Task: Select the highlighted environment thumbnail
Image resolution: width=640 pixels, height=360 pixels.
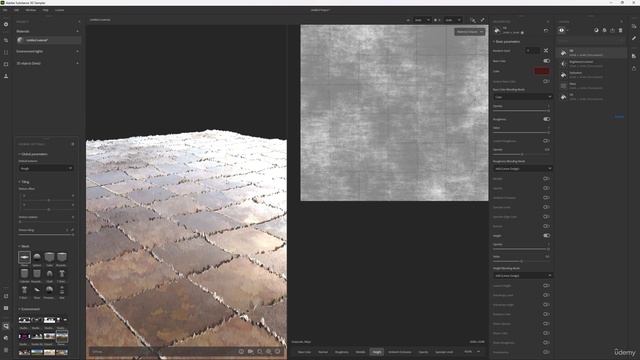Action: [x=62, y=336]
